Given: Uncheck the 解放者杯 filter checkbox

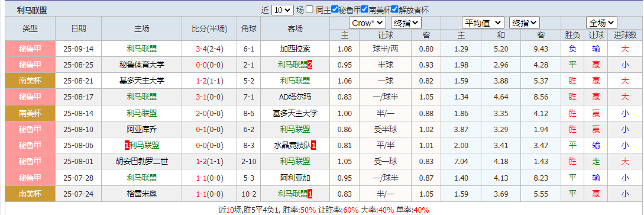Looking at the screenshot, I should (x=394, y=9).
